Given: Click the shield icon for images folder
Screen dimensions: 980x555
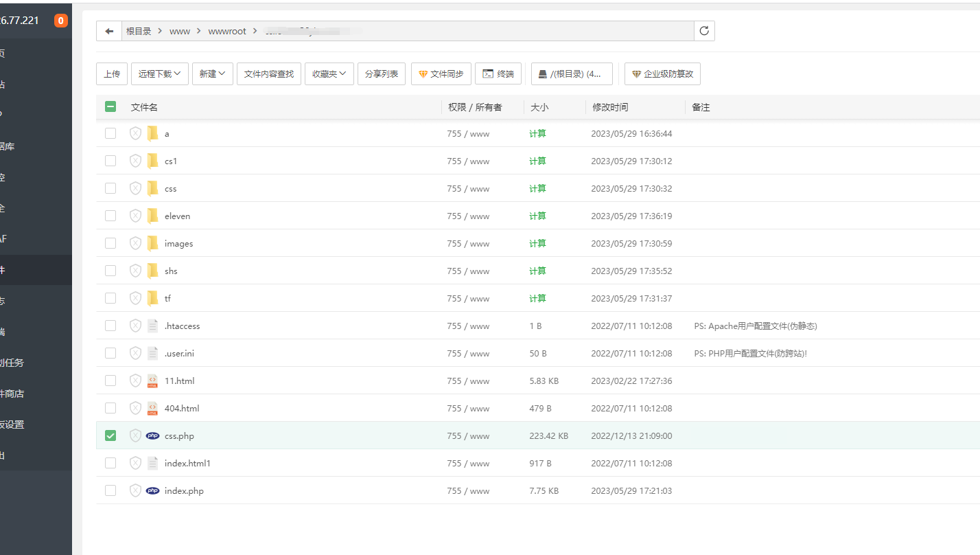Looking at the screenshot, I should pos(135,243).
